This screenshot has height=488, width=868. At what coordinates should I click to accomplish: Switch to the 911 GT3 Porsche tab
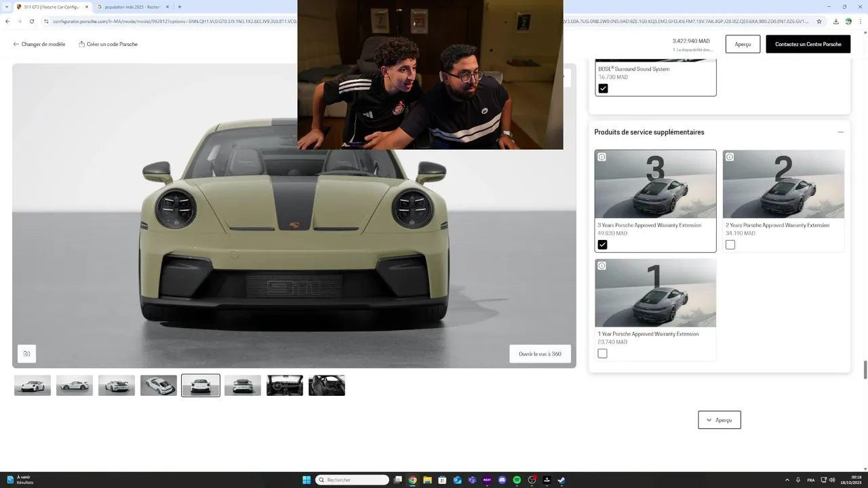point(52,7)
